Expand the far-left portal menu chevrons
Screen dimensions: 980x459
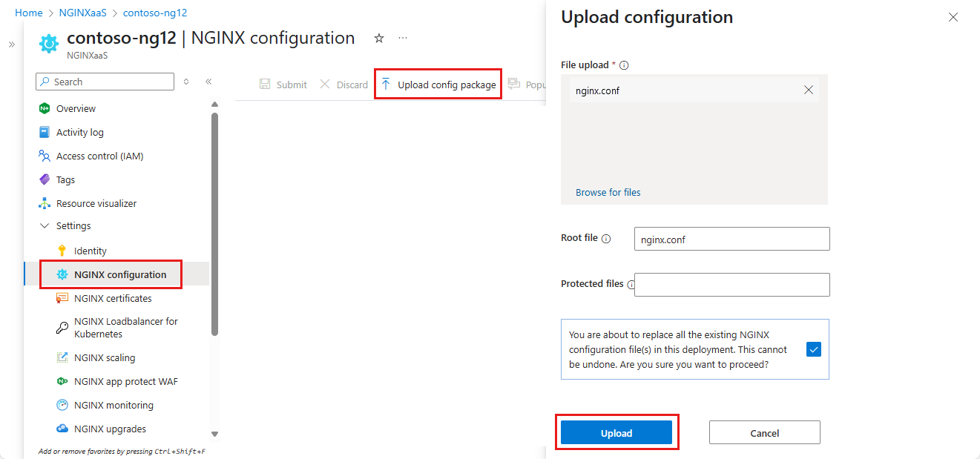(x=11, y=44)
